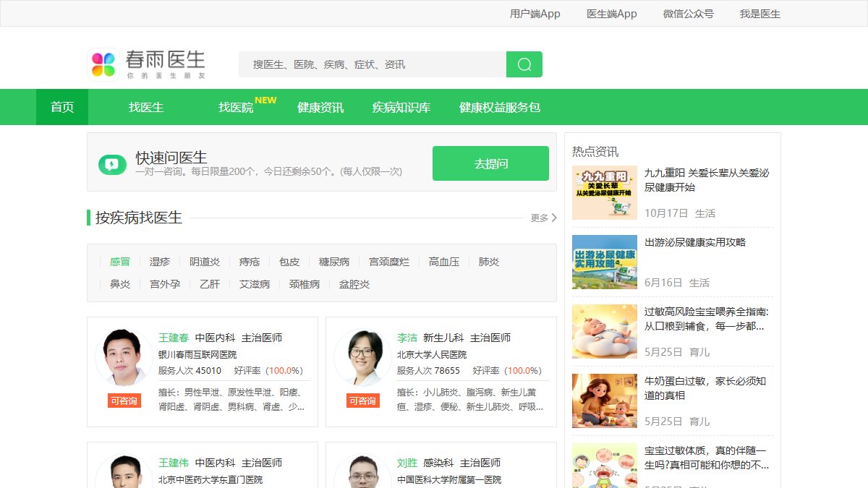Choose the 包皮 disease filter
Screen dimensions: 868x488
coord(289,262)
